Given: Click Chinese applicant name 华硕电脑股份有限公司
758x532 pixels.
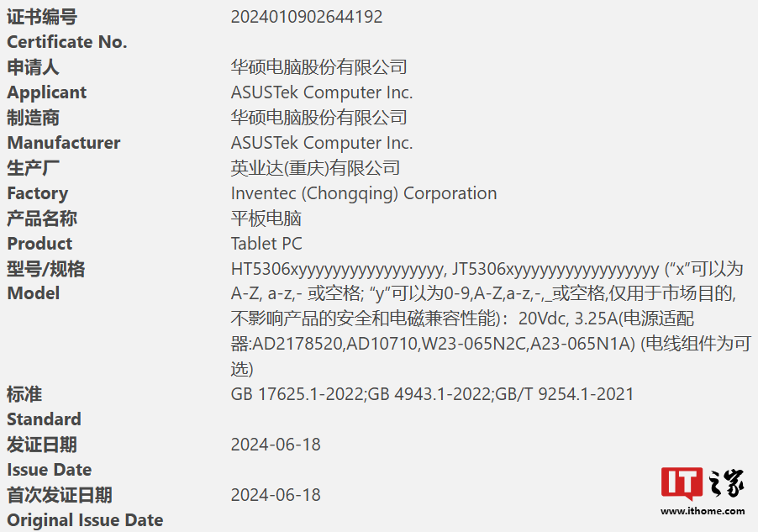Looking at the screenshot, I should (319, 67).
